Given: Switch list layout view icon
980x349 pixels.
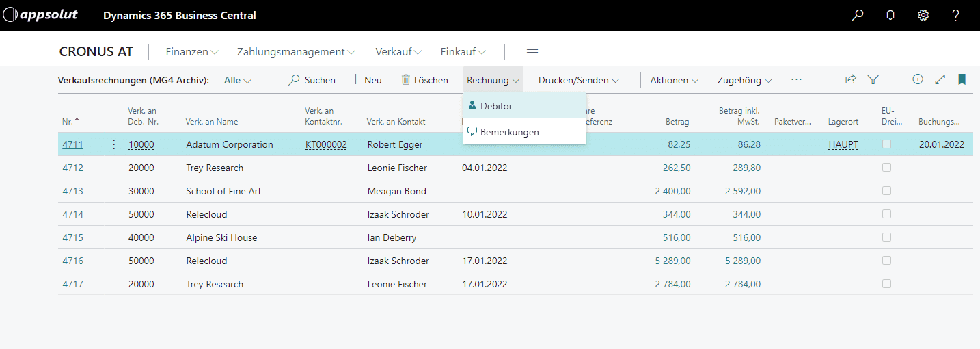Looking at the screenshot, I should pos(895,79).
